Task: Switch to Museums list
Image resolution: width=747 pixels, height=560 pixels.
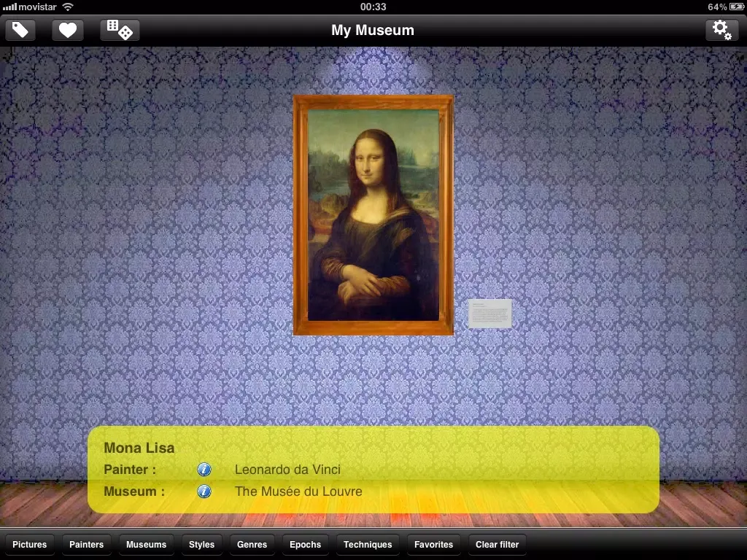Action: coord(146,544)
